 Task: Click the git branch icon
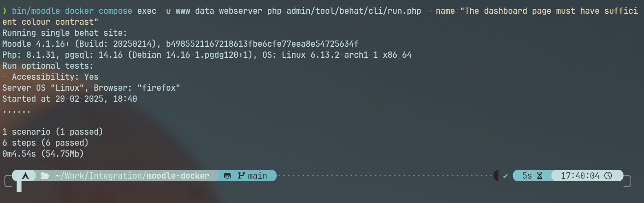(x=241, y=176)
